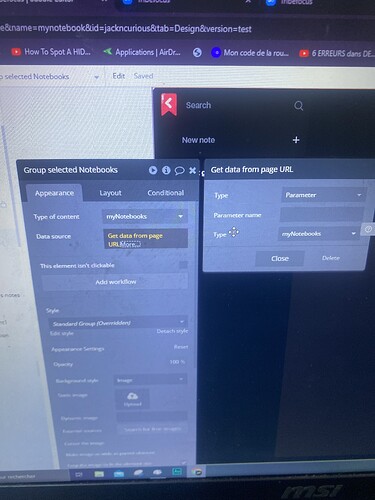375x500 pixels.
Task: Open the Type dropdown showing Parameter
Action: click(323, 195)
